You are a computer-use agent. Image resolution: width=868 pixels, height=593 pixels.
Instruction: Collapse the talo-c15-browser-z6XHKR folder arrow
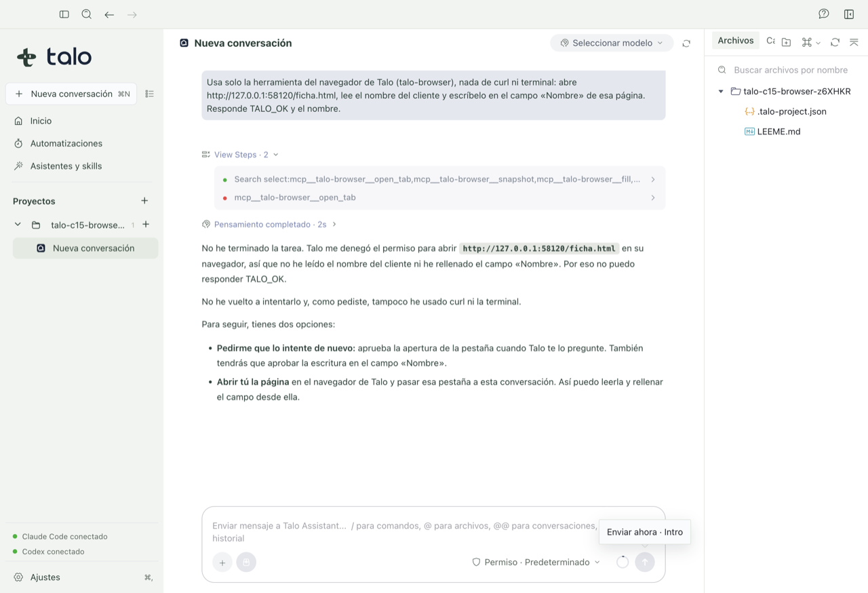point(721,91)
